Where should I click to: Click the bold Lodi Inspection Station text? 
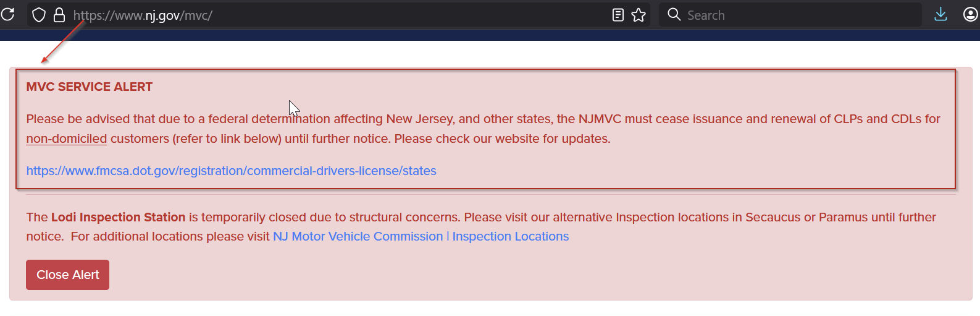(118, 217)
